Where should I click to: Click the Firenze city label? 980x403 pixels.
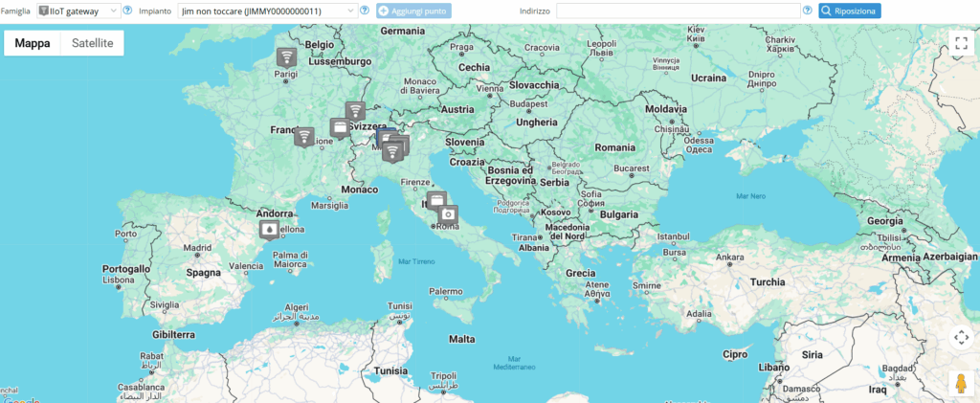point(416,182)
